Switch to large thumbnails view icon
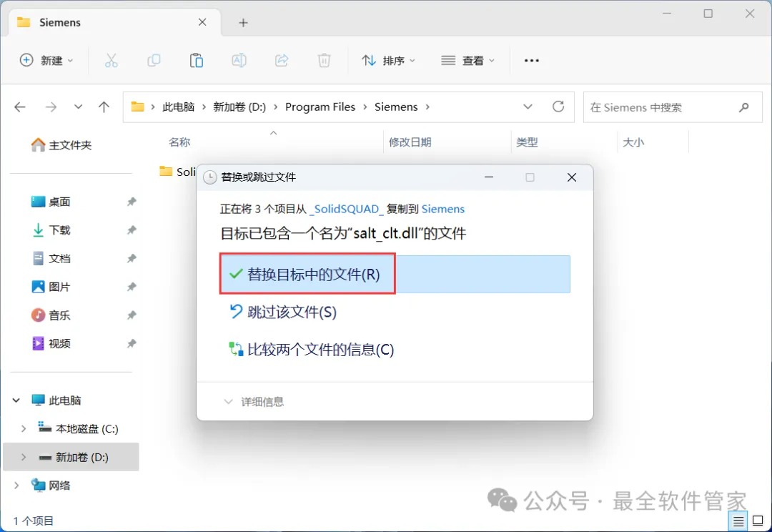 tap(758, 521)
